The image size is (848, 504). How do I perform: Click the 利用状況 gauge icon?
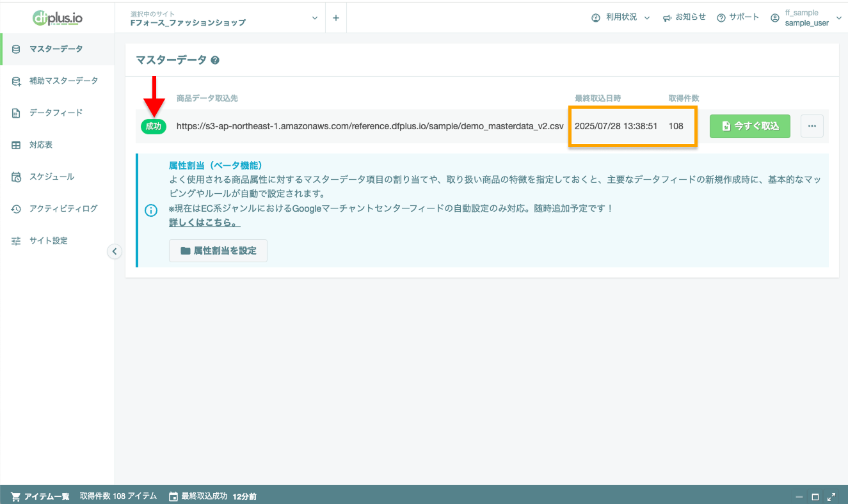coord(596,17)
